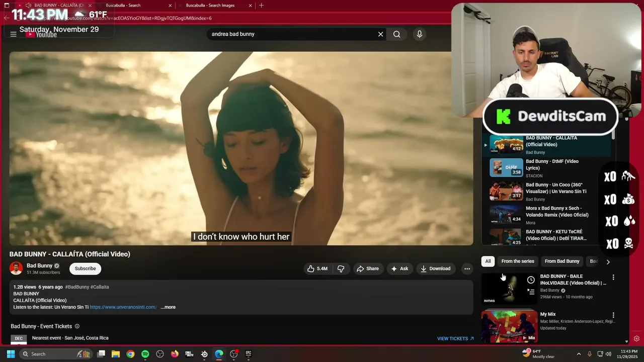Open options menu for My Mix
This screenshot has height=362, width=644.
[613, 315]
